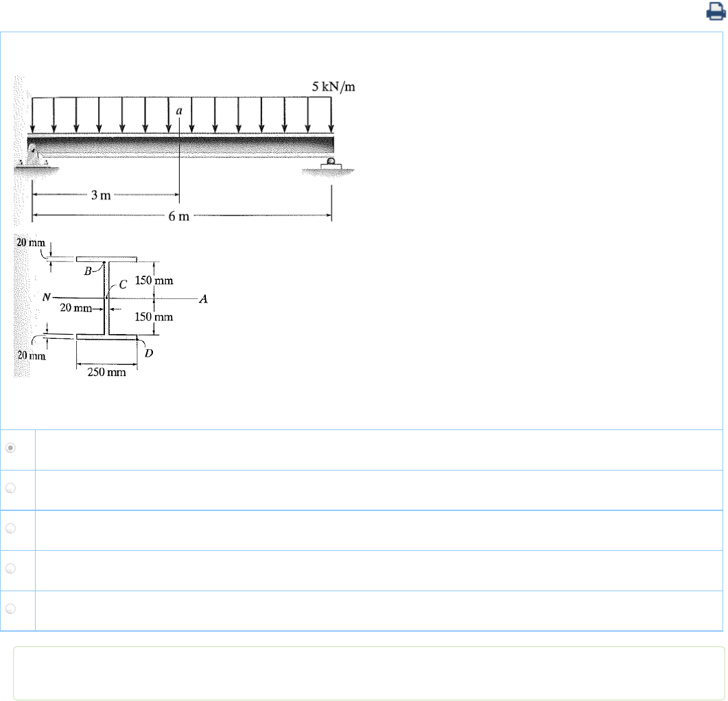Click the A label right of the neutral axis

203,298
